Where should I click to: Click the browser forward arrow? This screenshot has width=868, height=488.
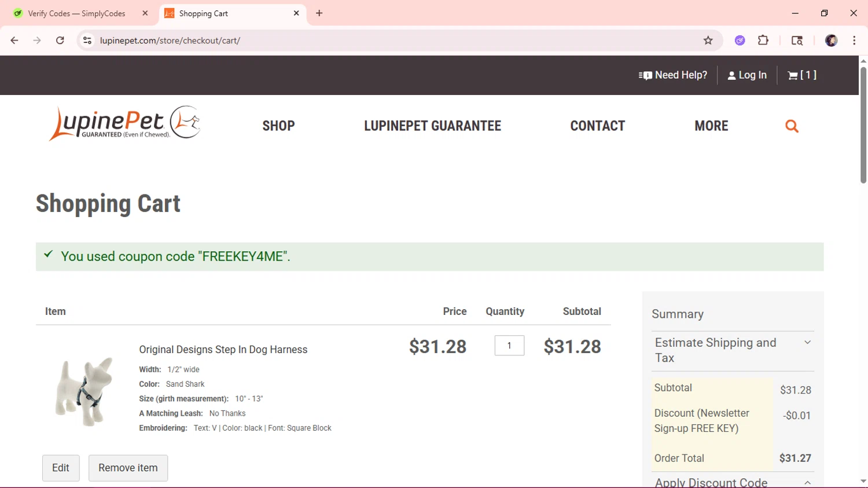coord(37,41)
